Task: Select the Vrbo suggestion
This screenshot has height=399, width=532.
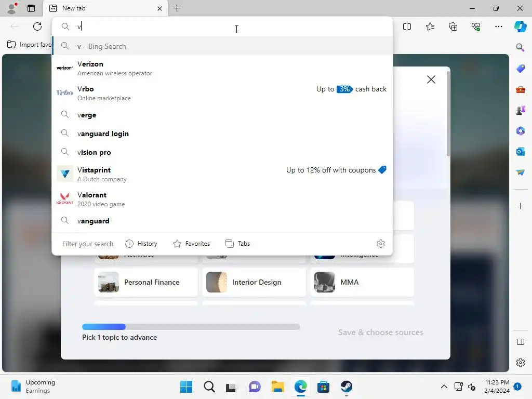Action: point(222,93)
